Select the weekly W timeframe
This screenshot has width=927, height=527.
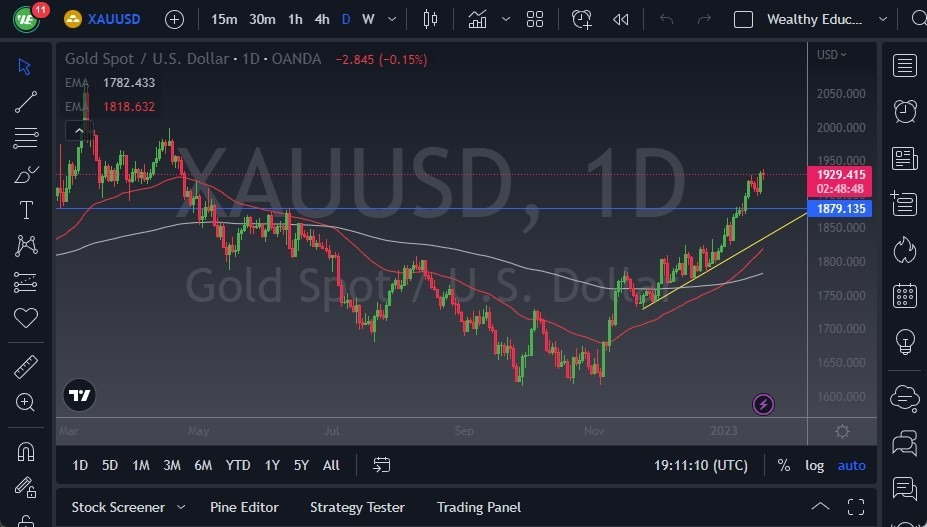pos(368,20)
